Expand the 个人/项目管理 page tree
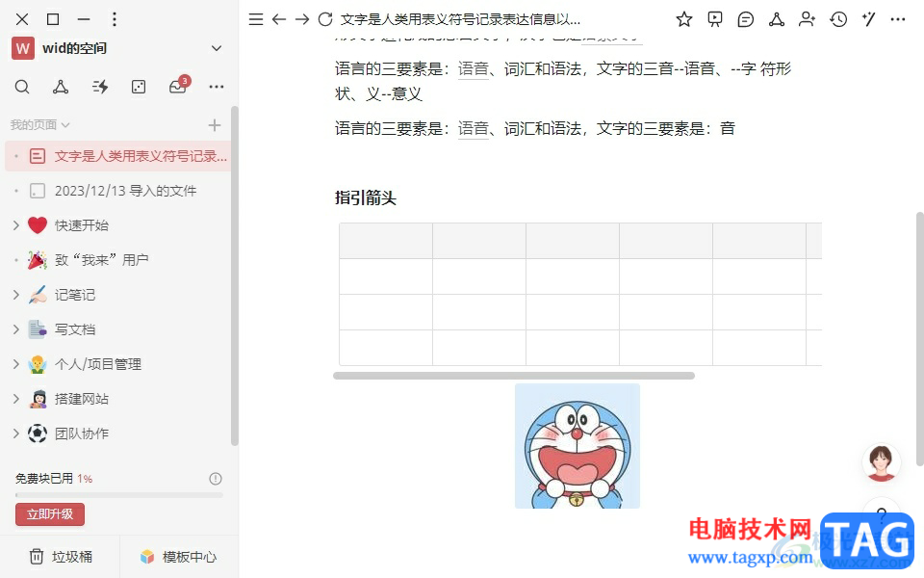 (x=16, y=364)
